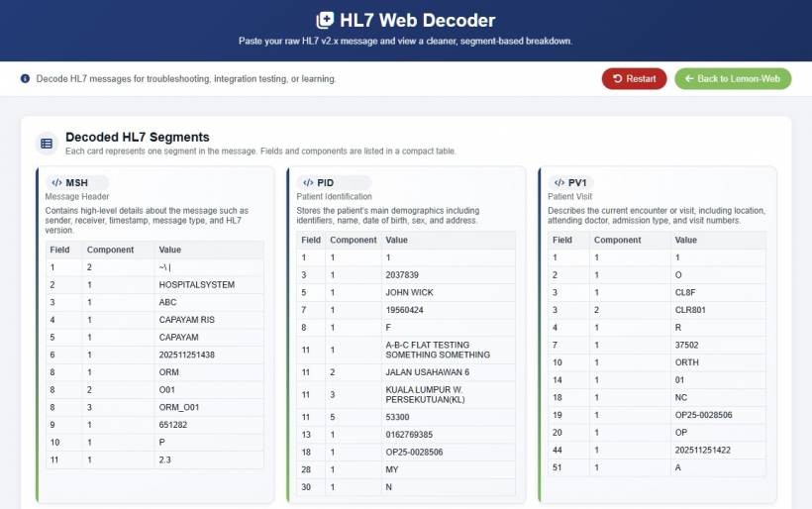This screenshot has width=812, height=509.
Task: Go back to Lemon-Web
Action: pos(733,78)
